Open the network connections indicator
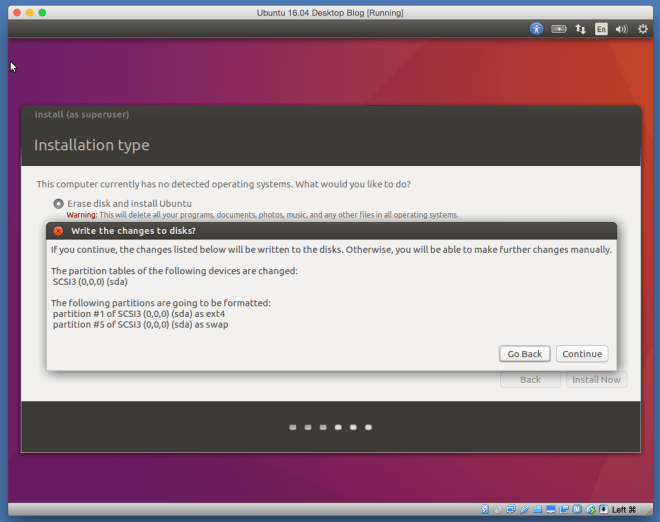Viewport: 660px width, 522px height. click(x=580, y=29)
